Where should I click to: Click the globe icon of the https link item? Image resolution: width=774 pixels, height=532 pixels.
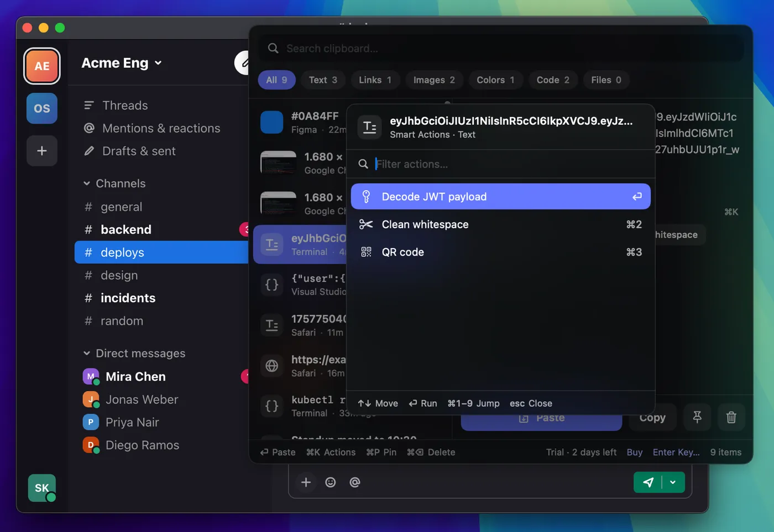[272, 366]
